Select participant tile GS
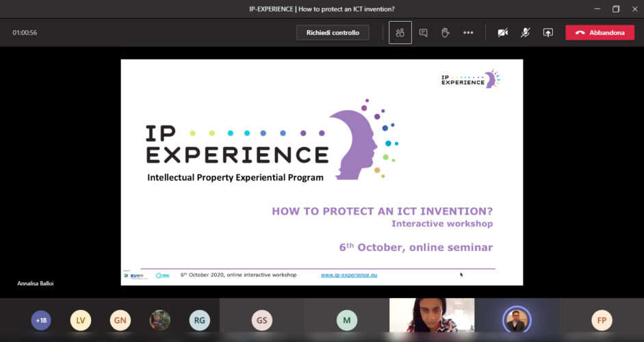Image resolution: width=644 pixels, height=342 pixels. (261, 320)
